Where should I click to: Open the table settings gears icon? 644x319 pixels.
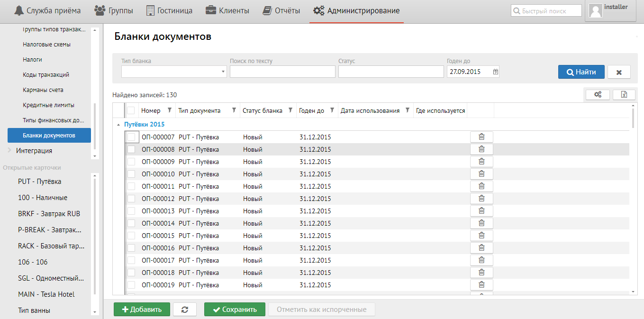(x=598, y=95)
